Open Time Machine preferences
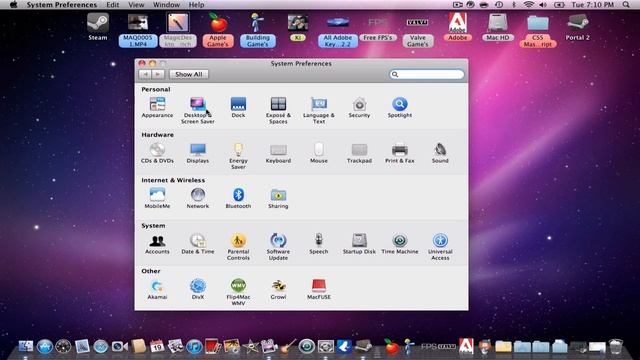The image size is (640, 360). [x=400, y=244]
